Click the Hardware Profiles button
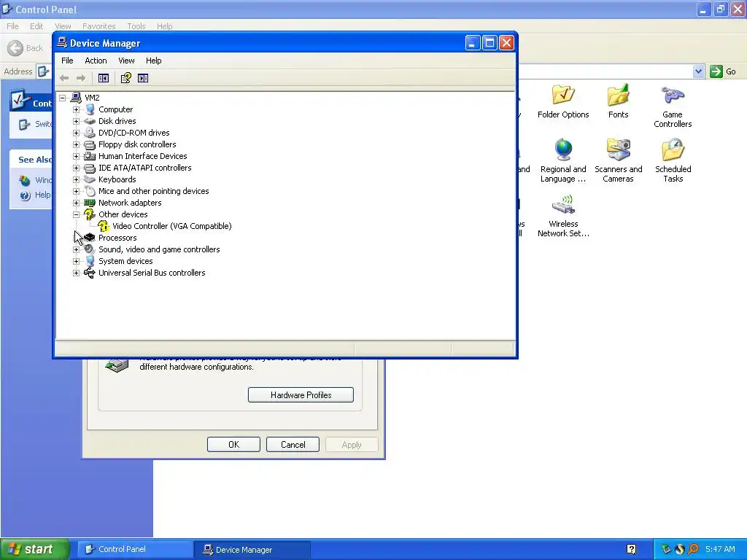This screenshot has width=747, height=560. [301, 394]
